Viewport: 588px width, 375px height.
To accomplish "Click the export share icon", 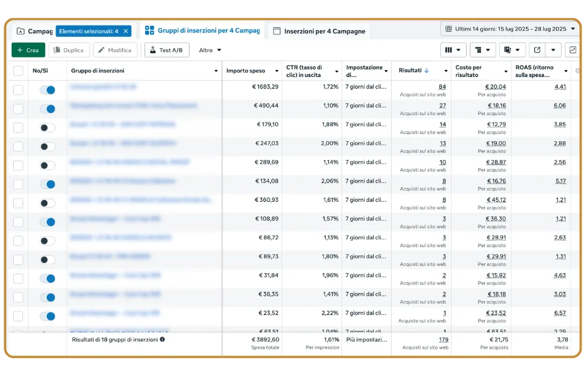I will (537, 50).
